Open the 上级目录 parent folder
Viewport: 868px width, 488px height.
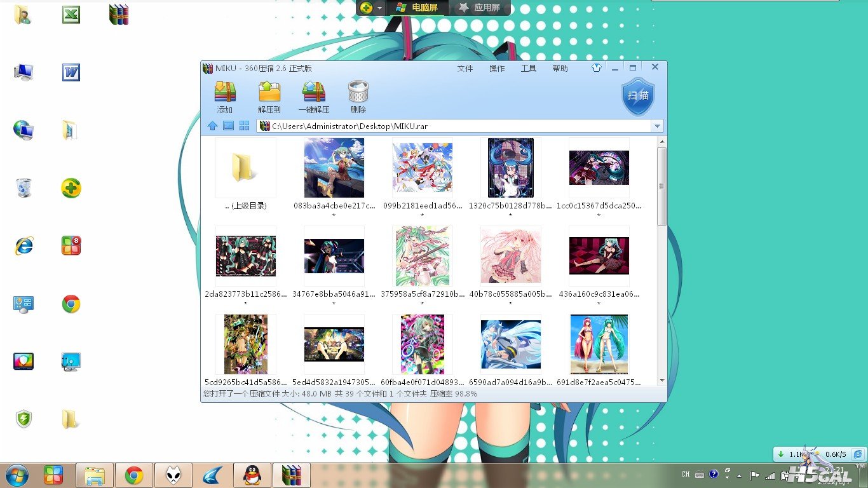245,168
